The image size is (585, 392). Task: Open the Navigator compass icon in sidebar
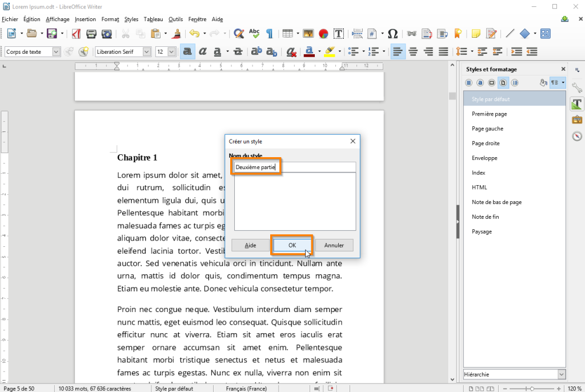(576, 136)
